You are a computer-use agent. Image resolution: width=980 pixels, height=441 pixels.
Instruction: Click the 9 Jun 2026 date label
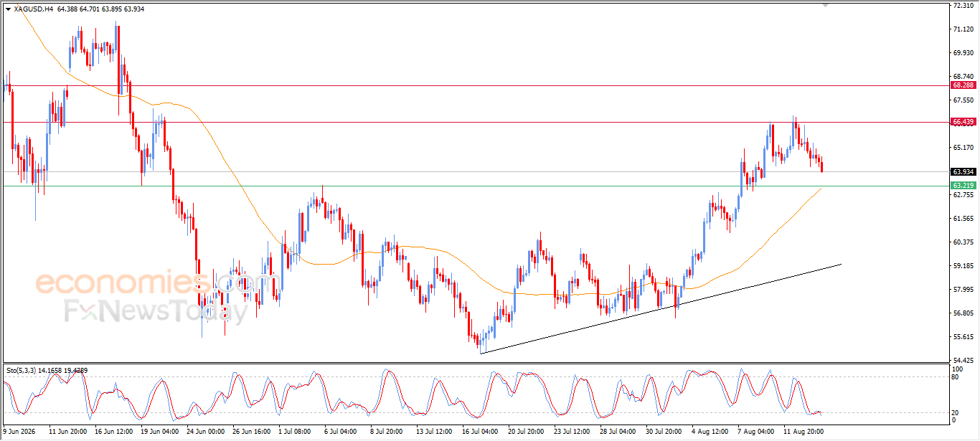(x=19, y=432)
